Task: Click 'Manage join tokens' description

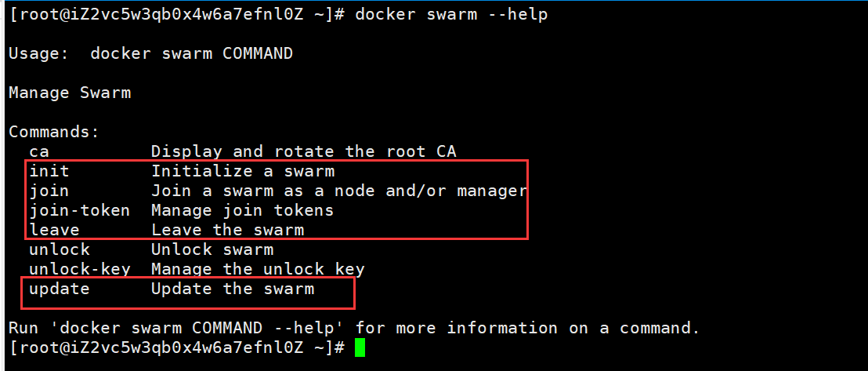Action: [243, 210]
